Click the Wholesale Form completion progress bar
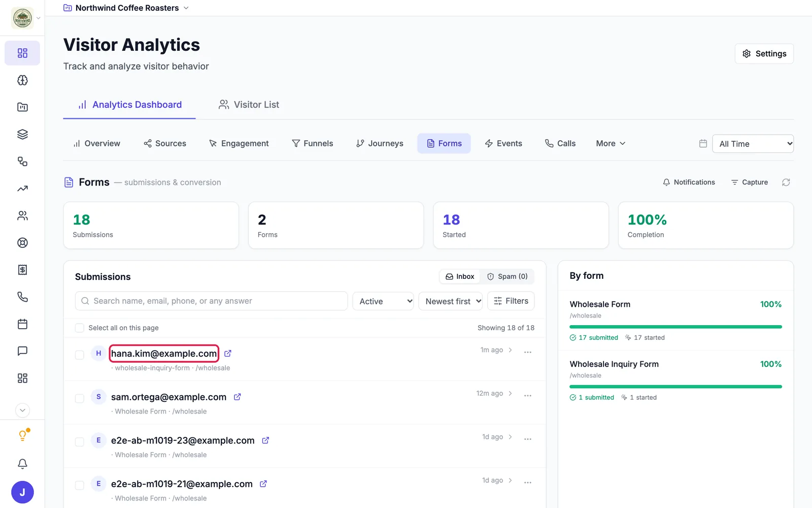Viewport: 812px width, 508px height. (675, 327)
